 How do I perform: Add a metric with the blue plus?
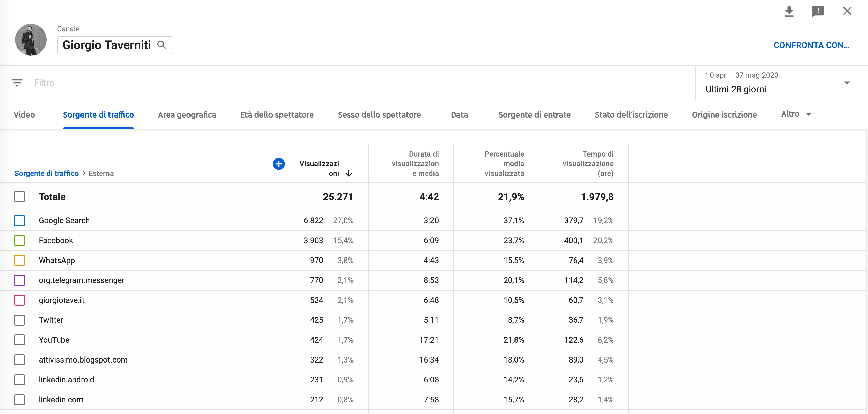[279, 164]
